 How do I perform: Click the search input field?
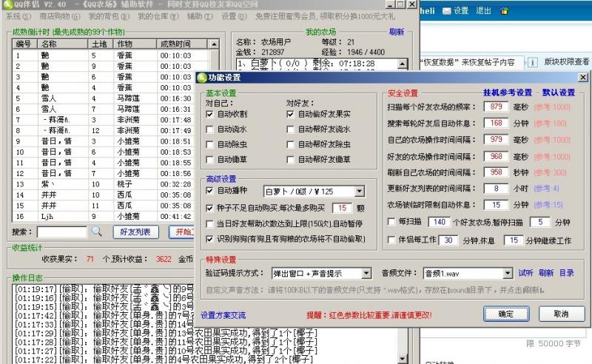pos(62,232)
